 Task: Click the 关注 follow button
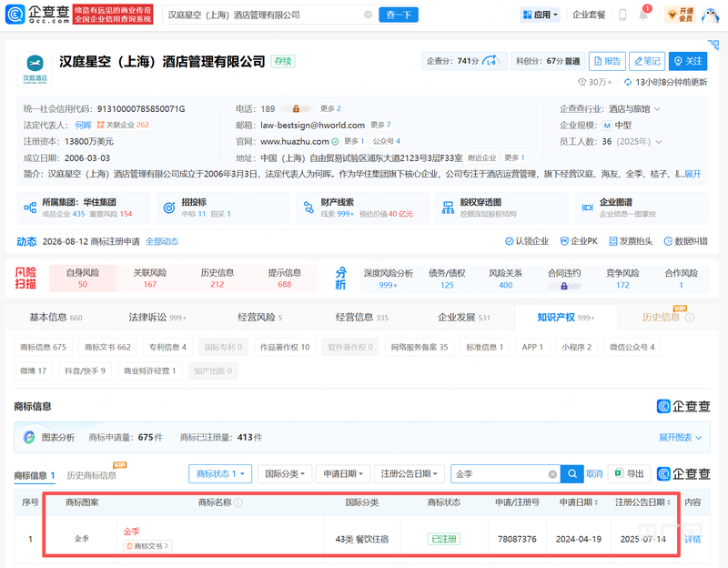pyautogui.click(x=688, y=61)
